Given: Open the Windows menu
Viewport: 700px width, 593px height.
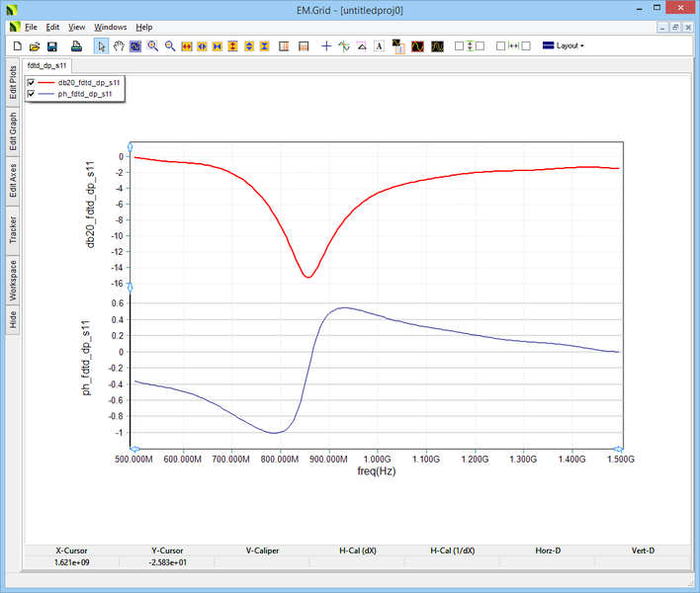Looking at the screenshot, I should click(111, 27).
